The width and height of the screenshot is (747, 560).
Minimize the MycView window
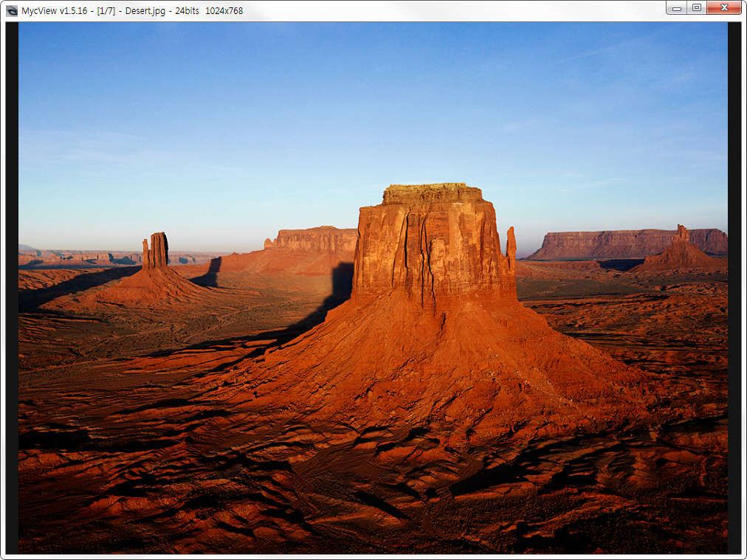click(x=676, y=7)
